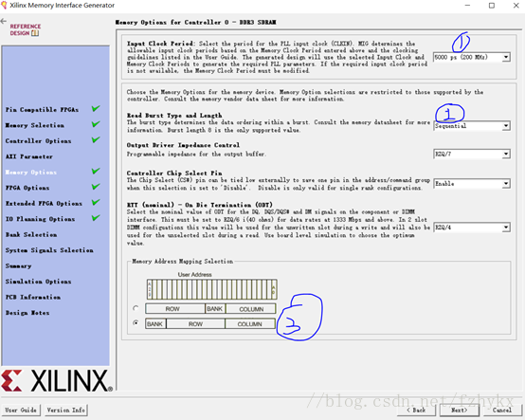Click the Input Clock Period label
525x420 pixels.
tap(160, 44)
